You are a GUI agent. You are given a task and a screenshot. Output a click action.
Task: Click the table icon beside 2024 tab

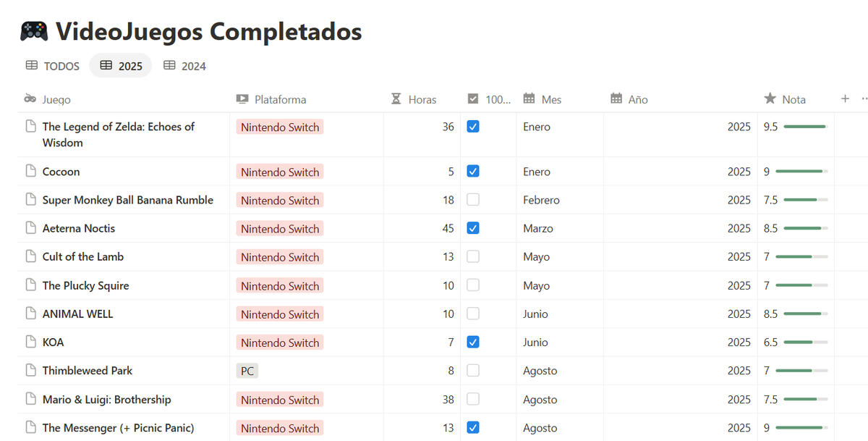point(169,65)
